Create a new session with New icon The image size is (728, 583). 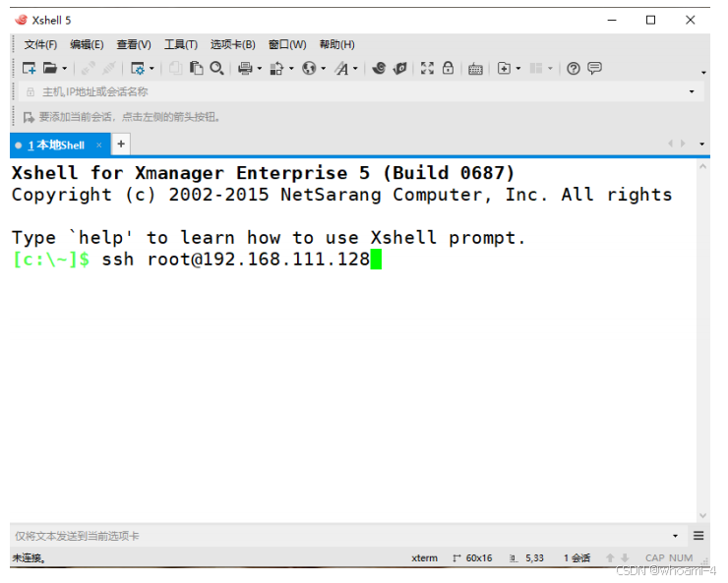30,69
